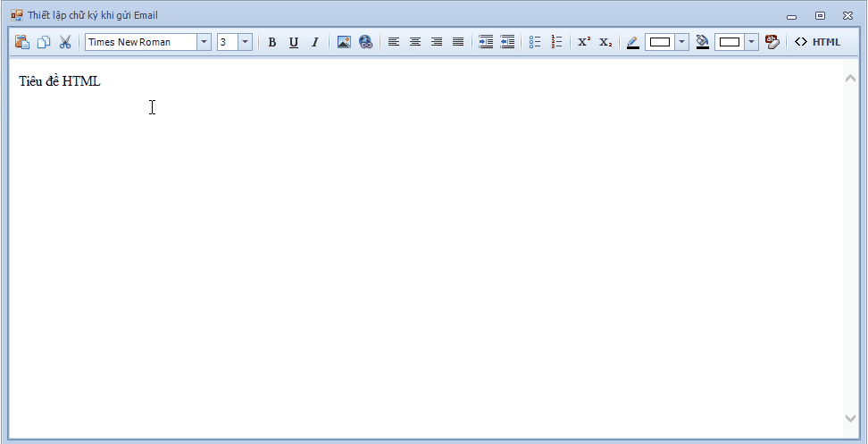Toggle Italic formatting
Screen dimensions: 868x444
314,42
